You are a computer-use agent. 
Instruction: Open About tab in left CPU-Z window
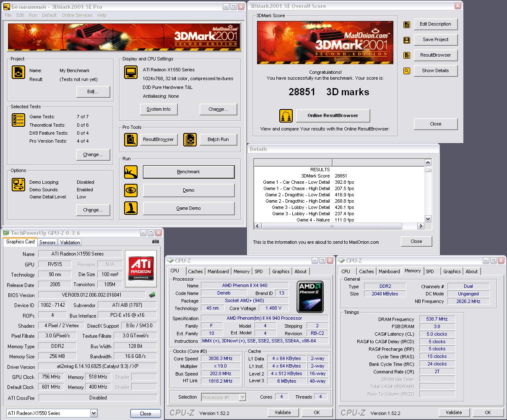point(301,271)
